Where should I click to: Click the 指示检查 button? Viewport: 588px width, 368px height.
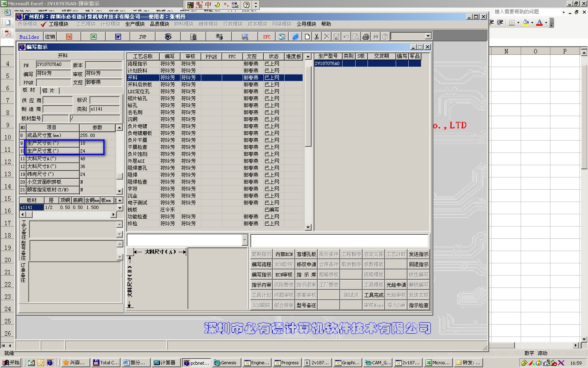(419, 305)
